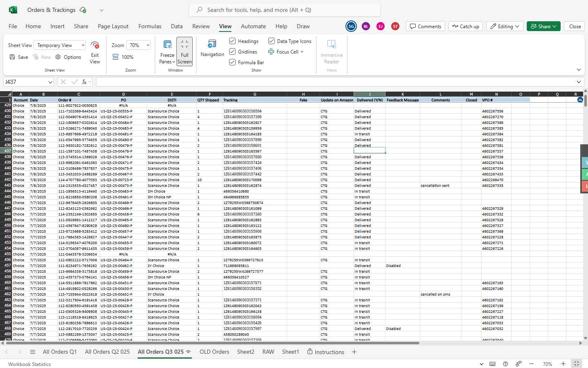Screen dimensions: 588x368
Task: Open the Freeze Panes menu
Action: pos(167,52)
